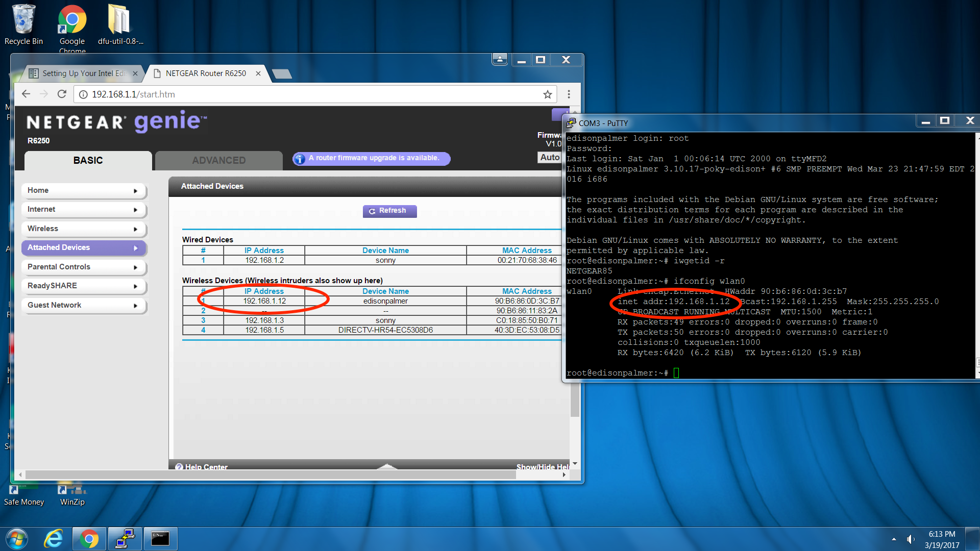Click the scroll-right arrow at the bottom

(x=564, y=474)
